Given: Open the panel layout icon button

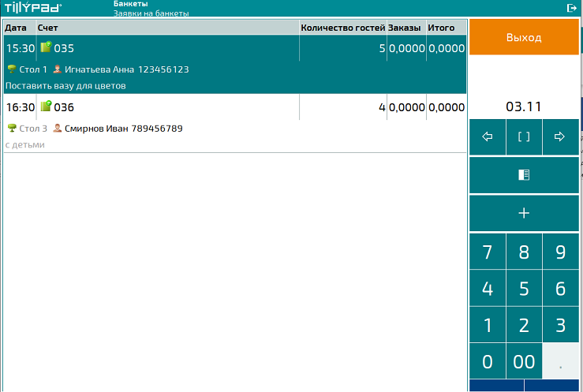Looking at the screenshot, I should point(524,175).
